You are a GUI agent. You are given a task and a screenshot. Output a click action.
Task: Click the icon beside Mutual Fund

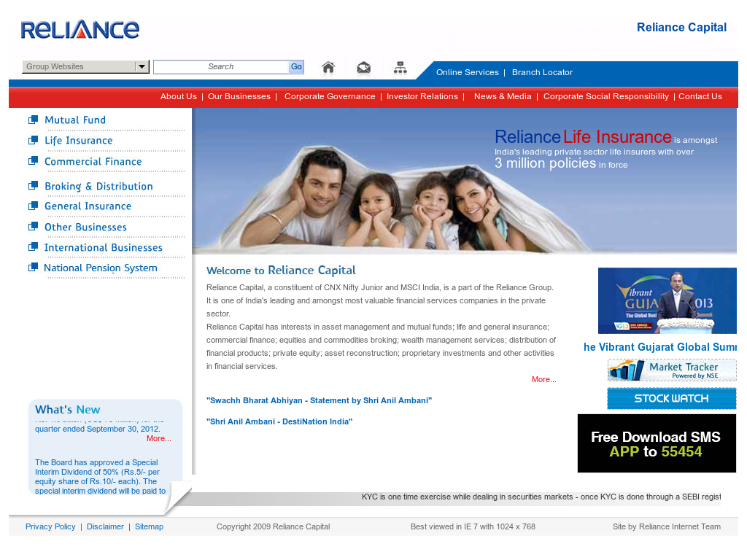click(x=32, y=119)
